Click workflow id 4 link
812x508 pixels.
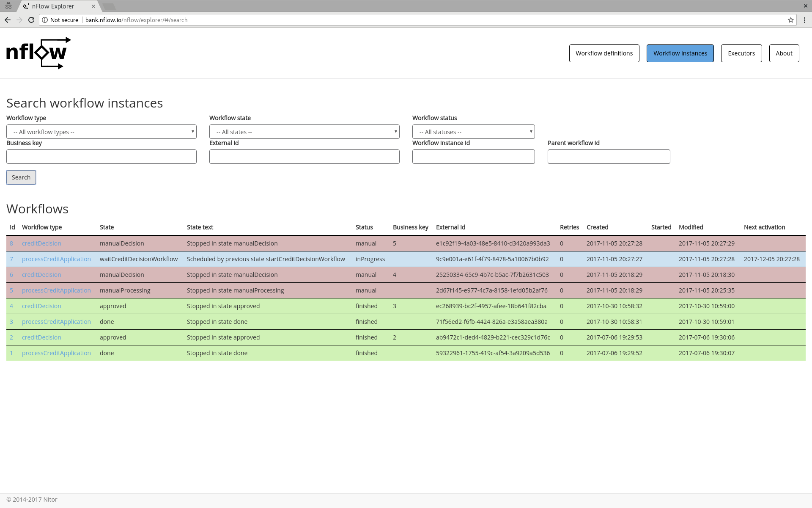pyautogui.click(x=11, y=306)
